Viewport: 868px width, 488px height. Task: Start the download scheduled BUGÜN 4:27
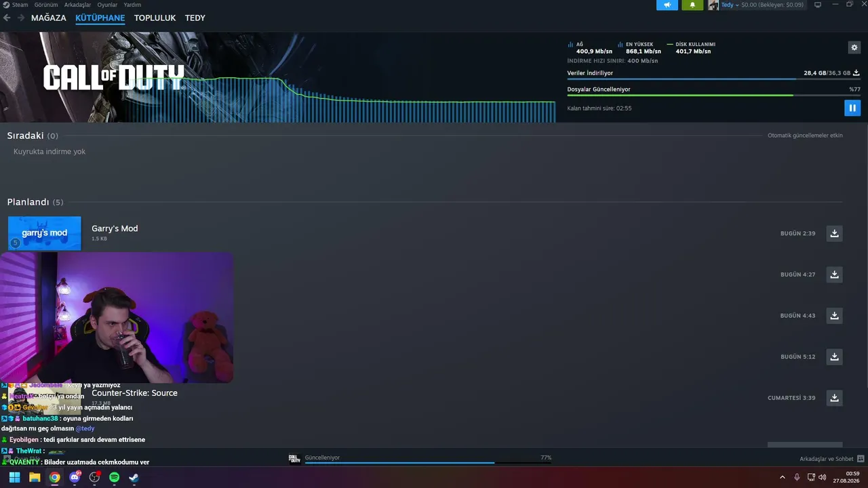point(834,274)
